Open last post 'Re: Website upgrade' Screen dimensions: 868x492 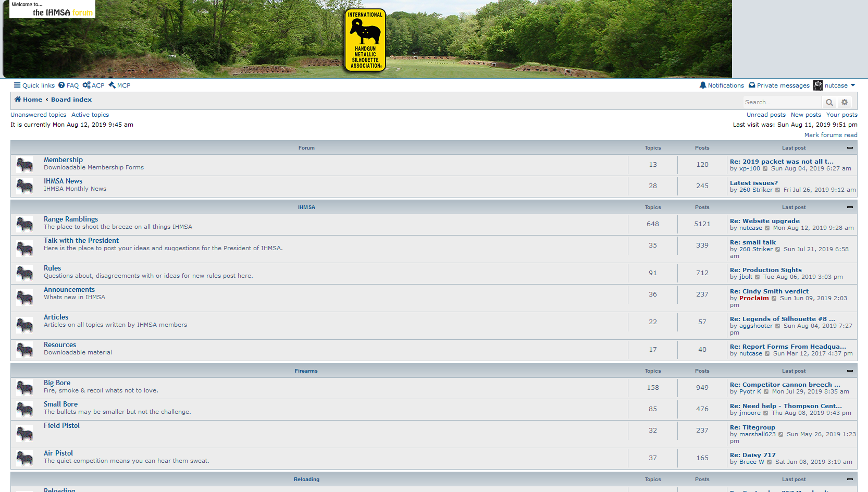click(764, 221)
